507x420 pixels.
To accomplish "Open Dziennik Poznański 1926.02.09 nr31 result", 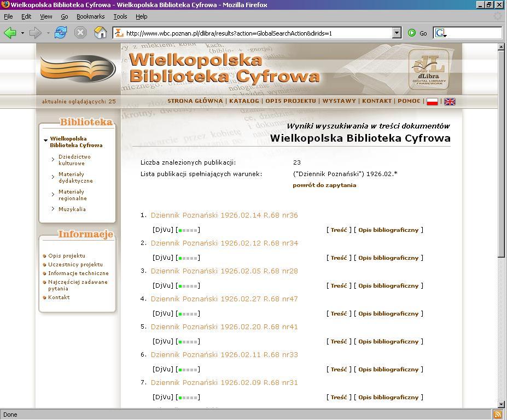I will click(x=224, y=382).
